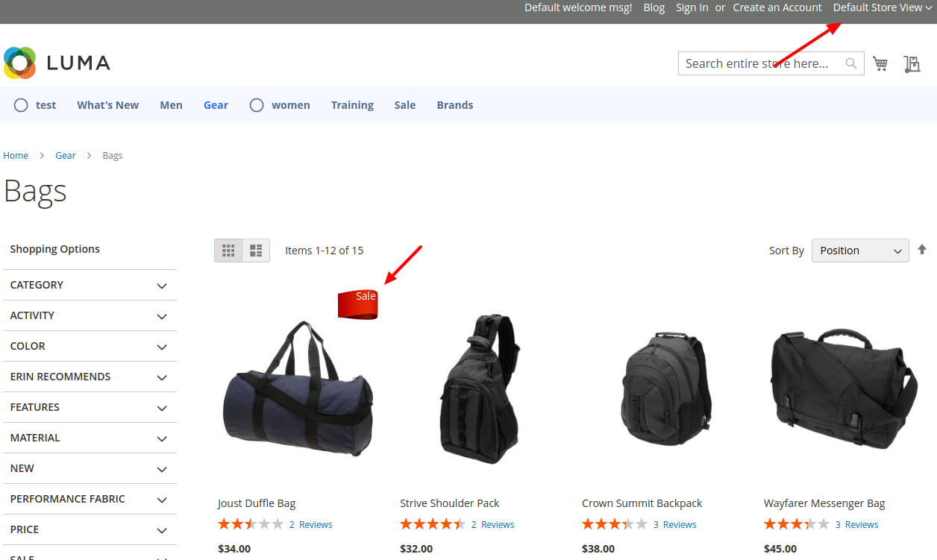
Task: Expand the CATEGORY filter
Action: pos(90,285)
